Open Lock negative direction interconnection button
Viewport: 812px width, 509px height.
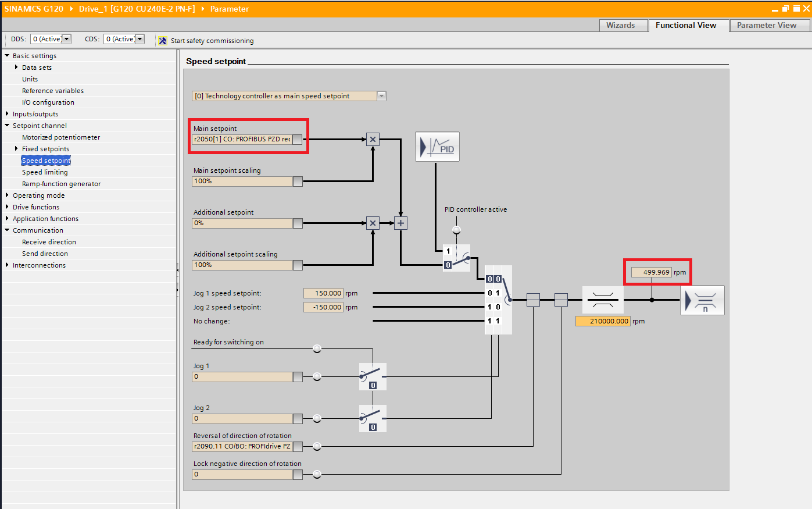click(x=298, y=475)
